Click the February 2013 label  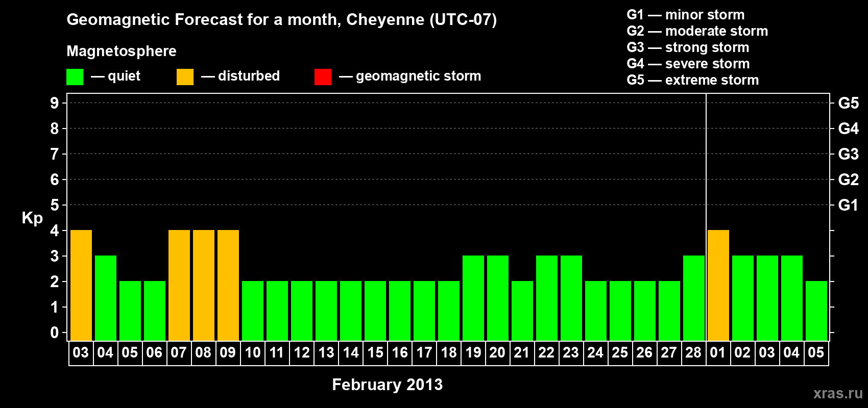pyautogui.click(x=388, y=385)
